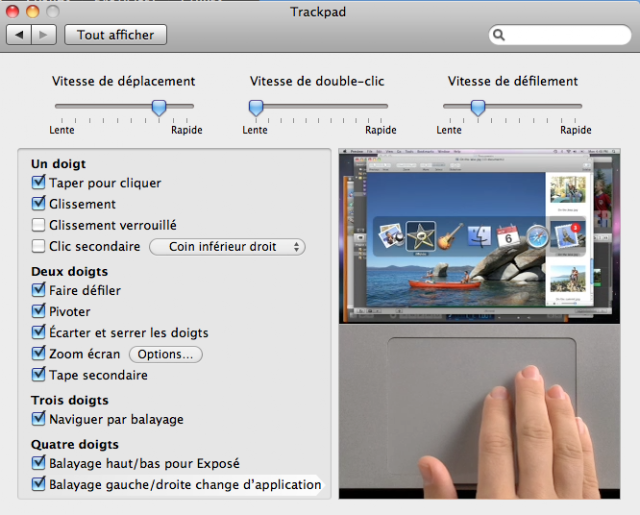Click the Vitesse de défilement slider thumb
This screenshot has height=515, width=640.
478,108
